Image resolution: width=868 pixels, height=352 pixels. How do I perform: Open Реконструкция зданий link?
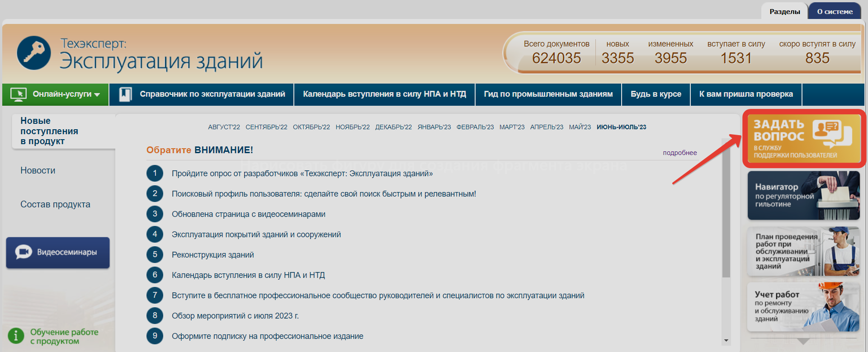tap(213, 255)
